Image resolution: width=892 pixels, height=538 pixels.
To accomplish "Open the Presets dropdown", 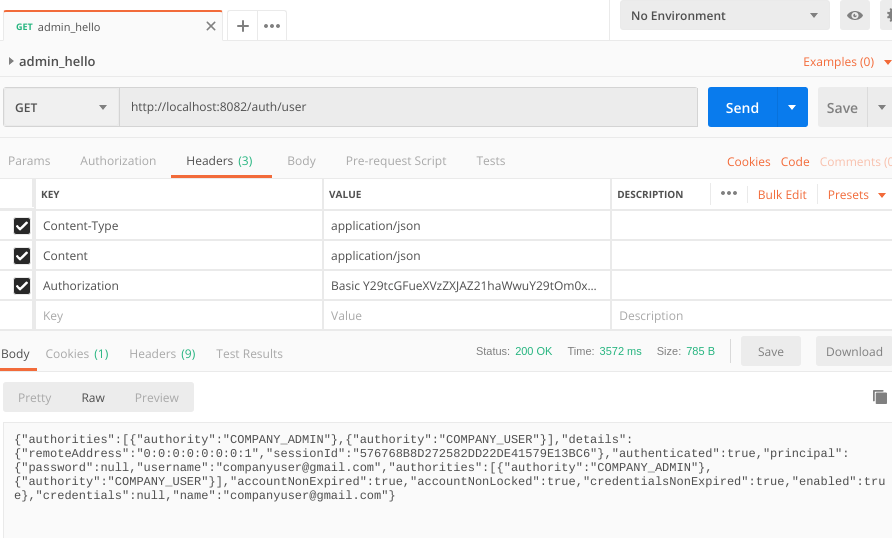I will click(856, 194).
